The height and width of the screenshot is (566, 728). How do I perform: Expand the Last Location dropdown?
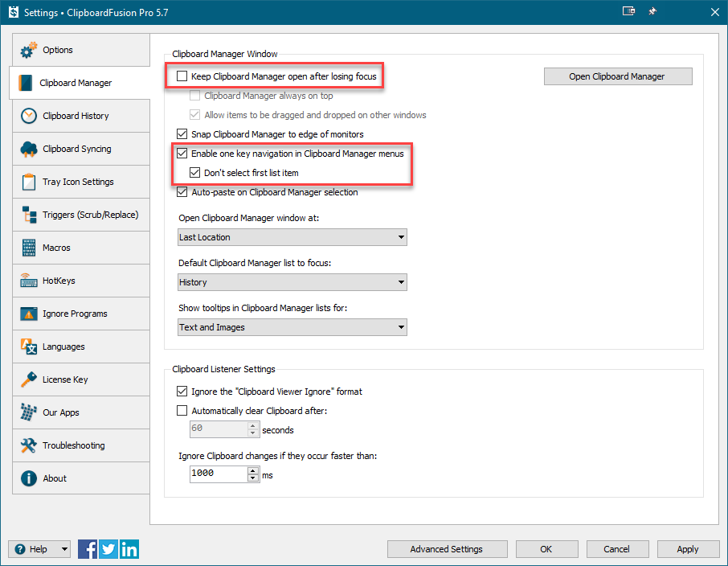[292, 237]
